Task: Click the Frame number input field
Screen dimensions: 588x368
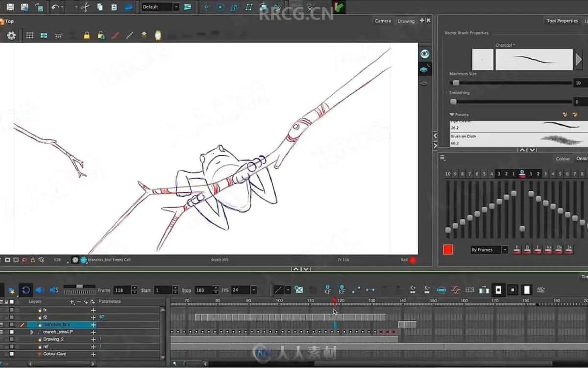Action: pos(122,290)
